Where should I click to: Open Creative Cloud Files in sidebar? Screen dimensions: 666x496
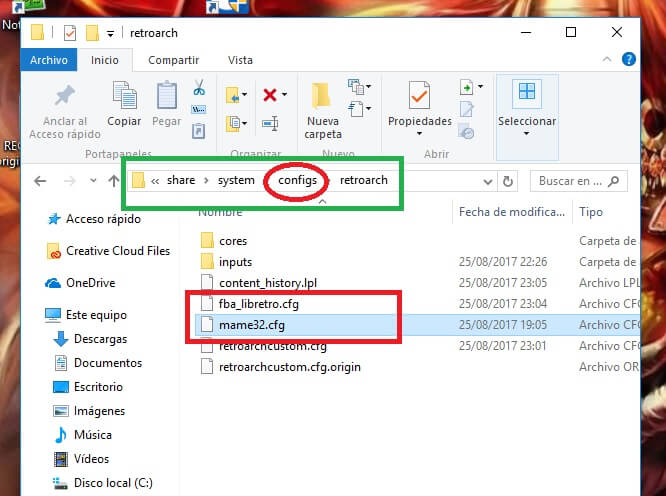[118, 251]
